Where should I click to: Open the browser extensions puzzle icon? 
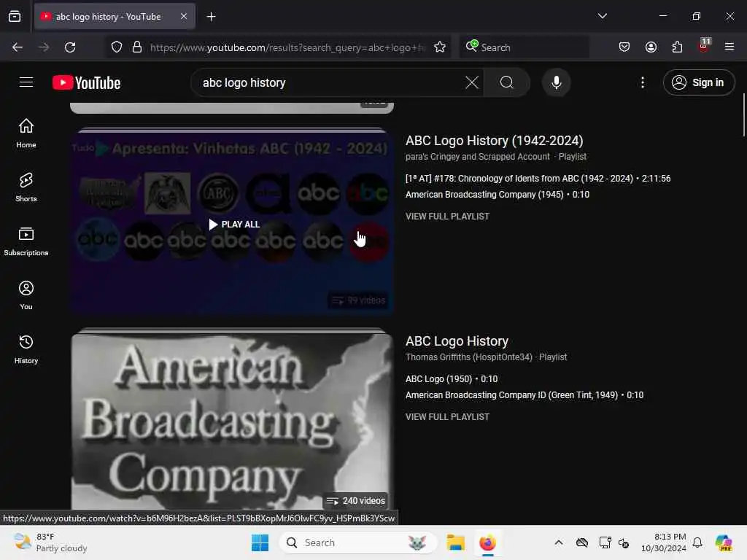(677, 47)
